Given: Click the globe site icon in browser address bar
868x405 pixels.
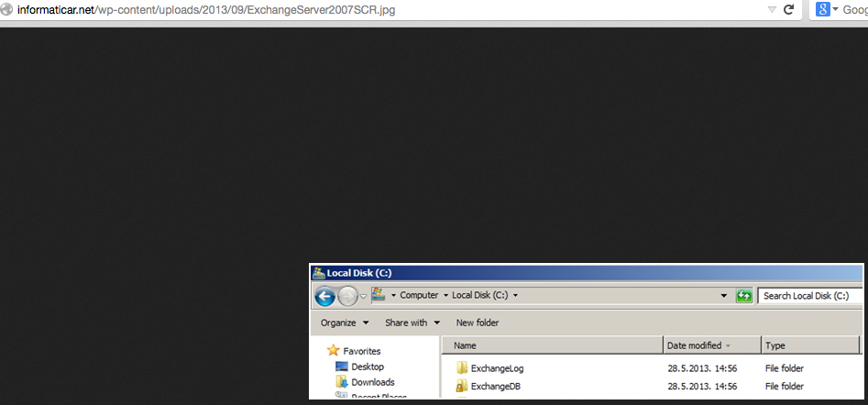Looking at the screenshot, I should point(6,10).
